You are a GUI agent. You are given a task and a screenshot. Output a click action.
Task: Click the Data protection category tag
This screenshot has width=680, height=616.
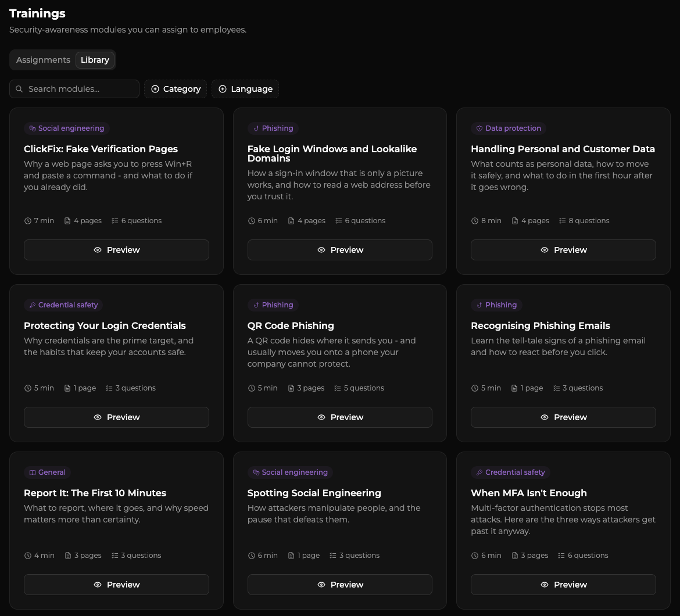[x=509, y=128]
